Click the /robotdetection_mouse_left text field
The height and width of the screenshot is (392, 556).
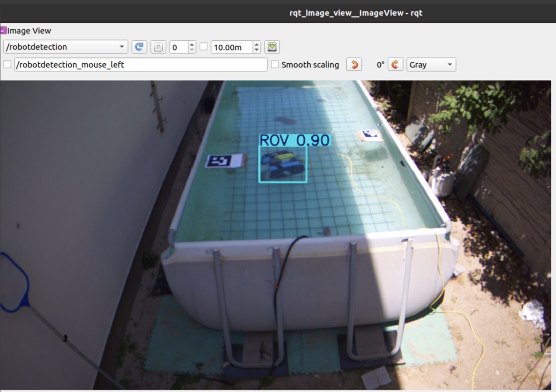click(141, 64)
